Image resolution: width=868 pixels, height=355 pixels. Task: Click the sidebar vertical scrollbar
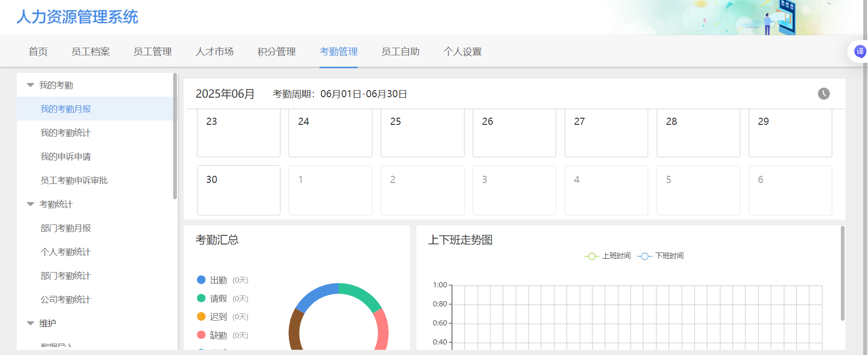(x=175, y=136)
